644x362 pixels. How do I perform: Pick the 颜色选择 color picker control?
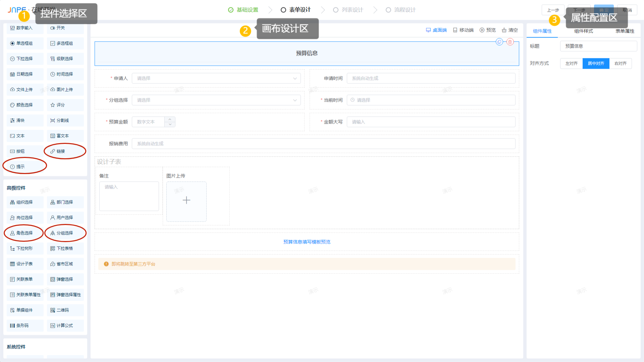coord(25,105)
